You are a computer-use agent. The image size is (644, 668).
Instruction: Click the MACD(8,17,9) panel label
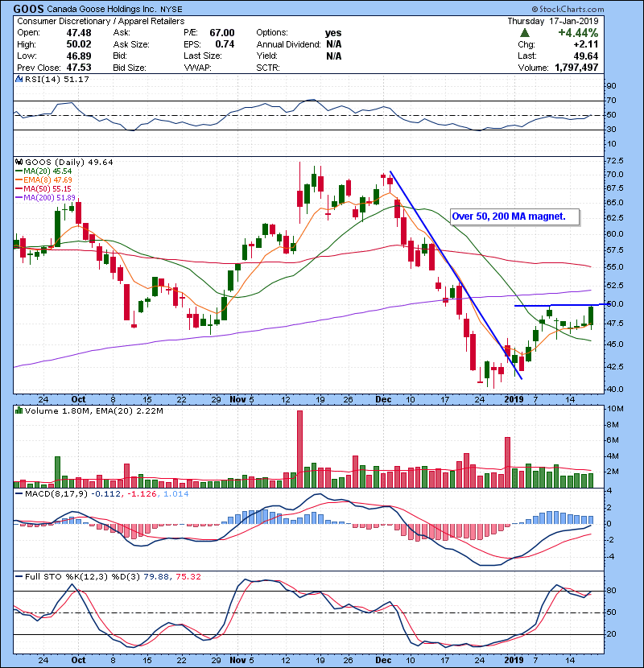56,494
